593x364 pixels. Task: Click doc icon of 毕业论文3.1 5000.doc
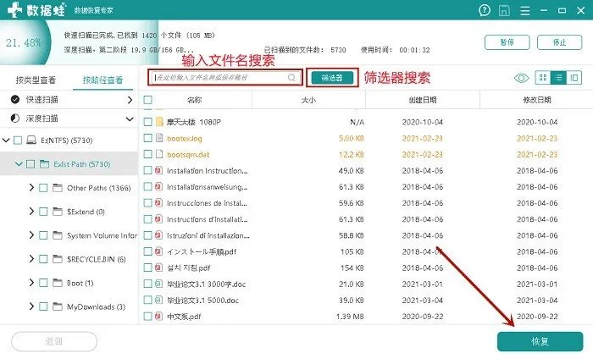pyautogui.click(x=159, y=300)
